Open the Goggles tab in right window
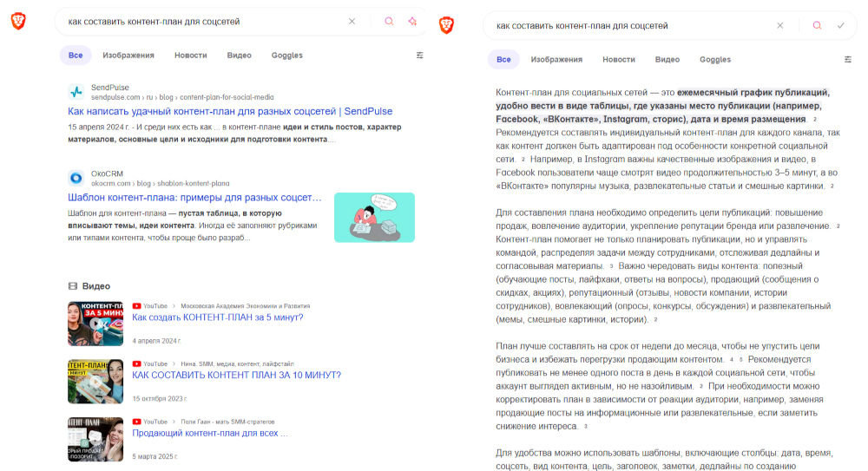The width and height of the screenshot is (868, 471). pos(715,59)
